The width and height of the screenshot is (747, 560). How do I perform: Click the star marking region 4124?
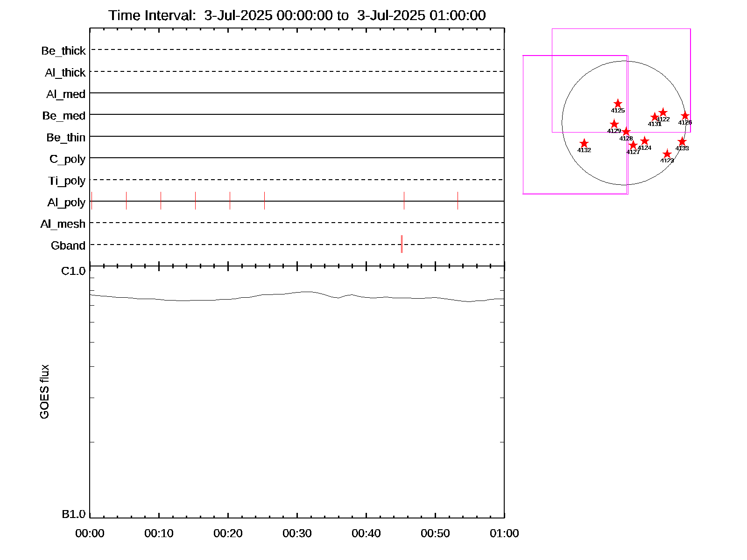645,141
